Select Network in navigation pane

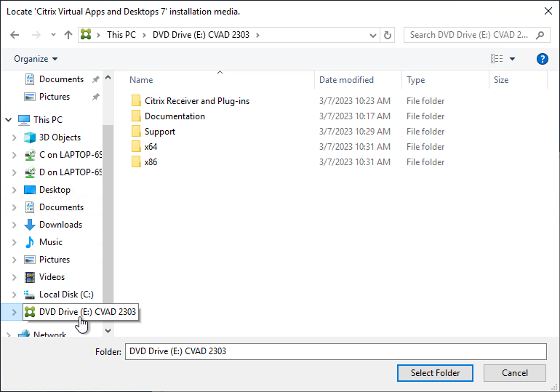point(49,334)
